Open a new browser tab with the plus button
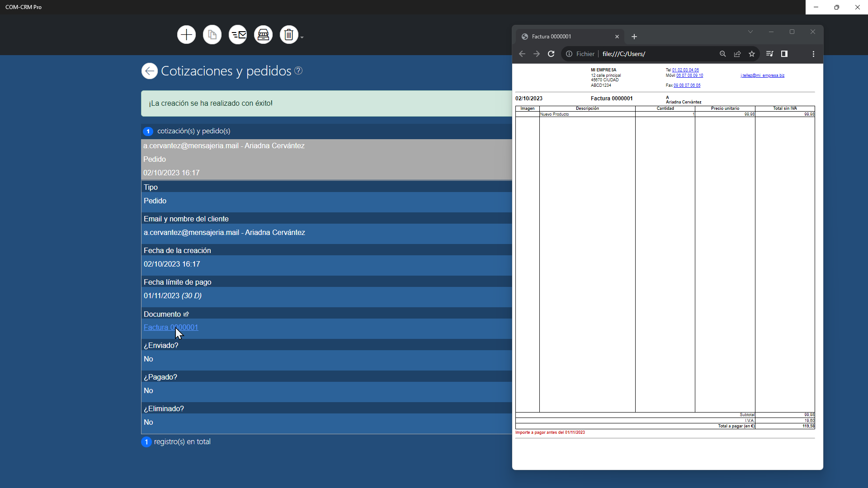This screenshot has height=488, width=868. click(634, 37)
